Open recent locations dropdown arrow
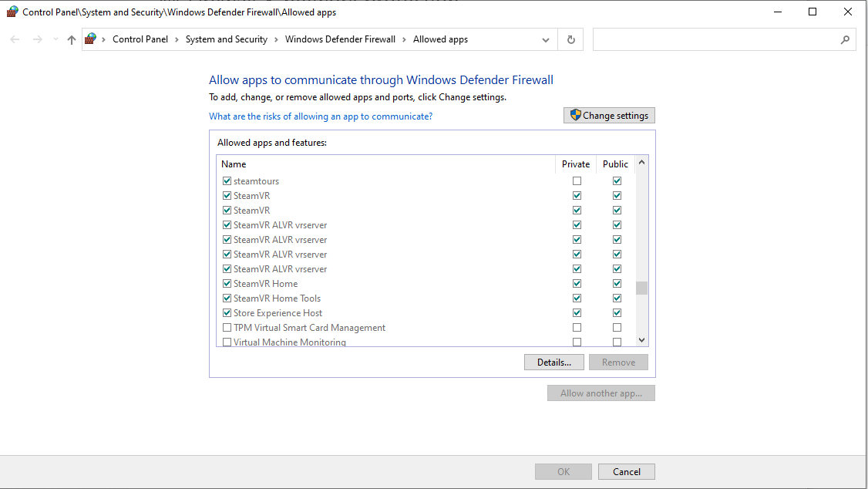This screenshot has height=489, width=868. point(56,39)
